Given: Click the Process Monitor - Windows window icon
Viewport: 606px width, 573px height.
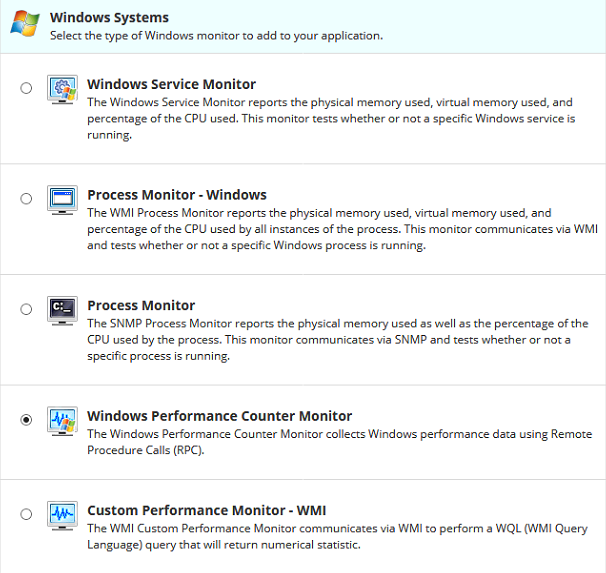Looking at the screenshot, I should click(62, 200).
